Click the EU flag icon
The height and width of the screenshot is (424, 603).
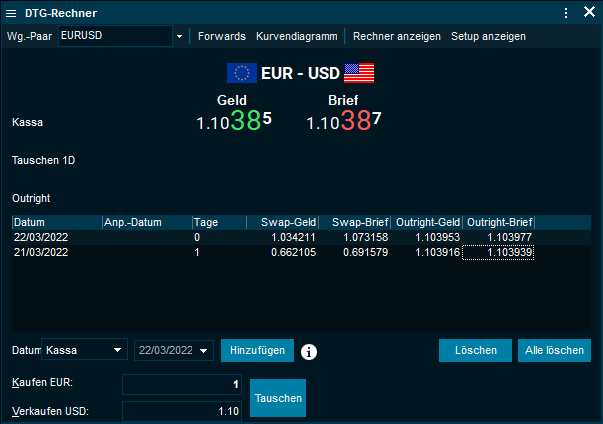click(241, 73)
